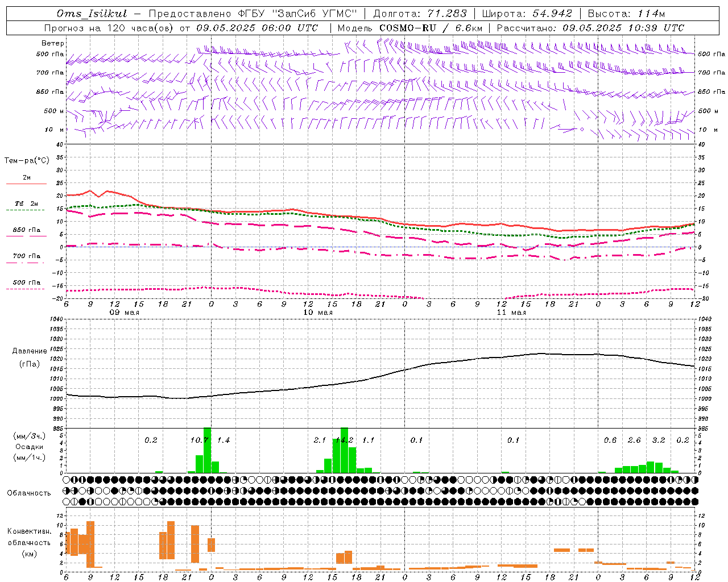Viewport: 728px width, 582px height.
Task: Click the green dashed sample under Td 2м
Action: coord(26,210)
